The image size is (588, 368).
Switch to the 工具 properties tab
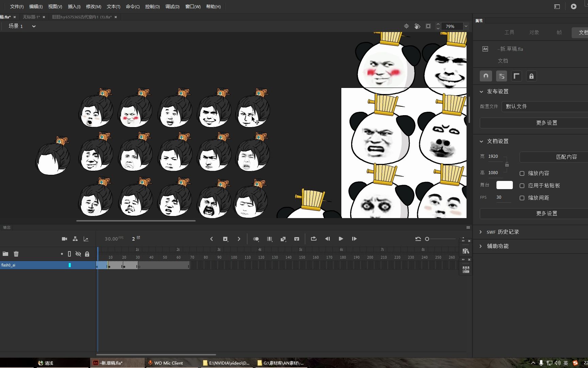coord(509,32)
